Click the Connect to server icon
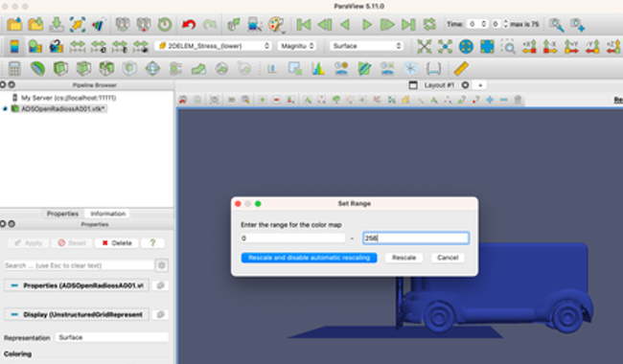The height and width of the screenshot is (364, 623). 123,25
